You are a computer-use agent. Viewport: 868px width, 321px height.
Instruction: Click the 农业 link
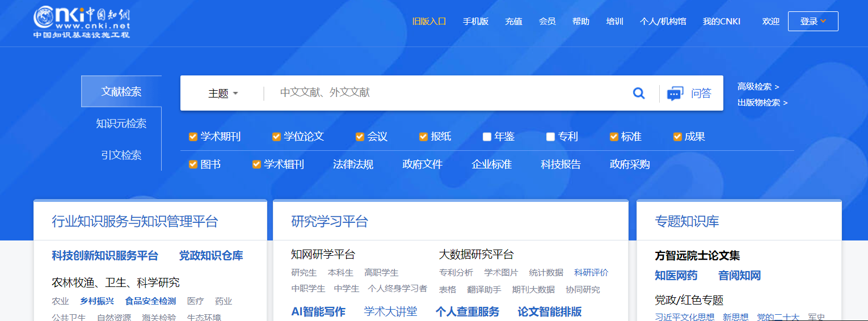click(x=60, y=301)
